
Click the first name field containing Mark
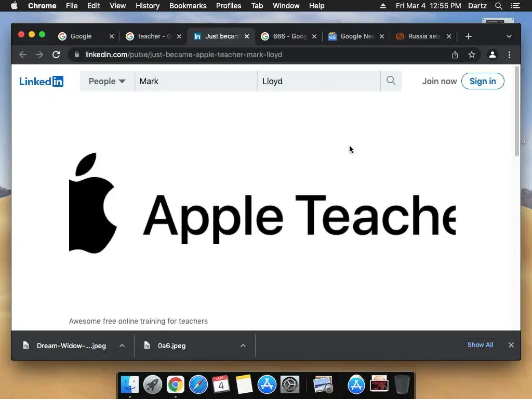click(196, 81)
